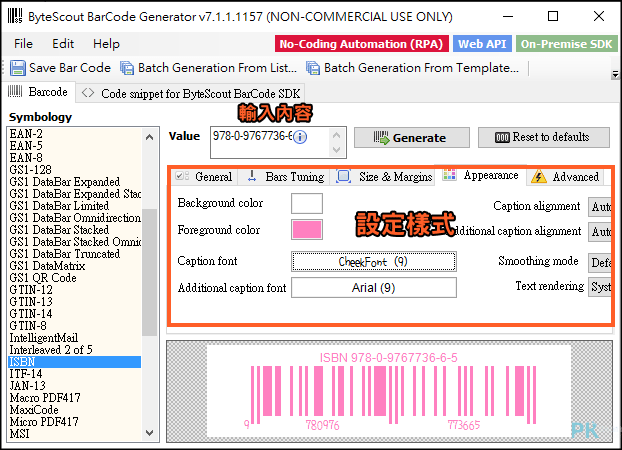This screenshot has width=622, height=450.
Task: Open the Background color white swatch
Action: pyautogui.click(x=307, y=204)
